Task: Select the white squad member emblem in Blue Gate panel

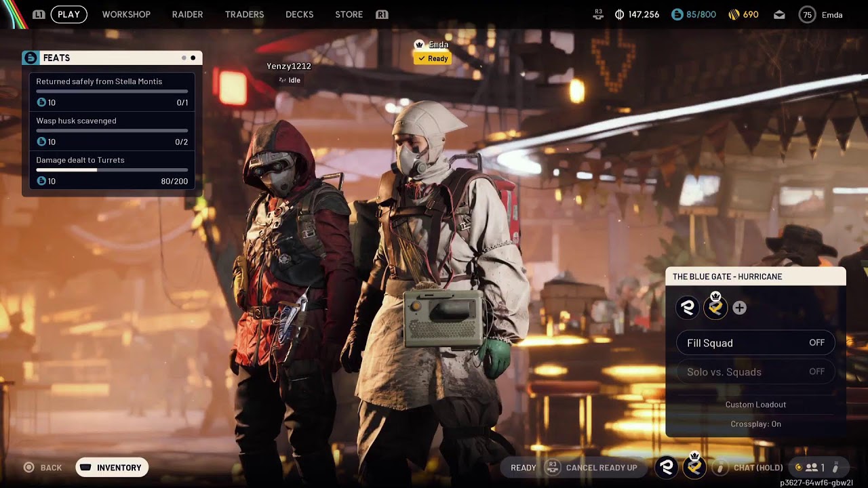Action: click(x=688, y=308)
